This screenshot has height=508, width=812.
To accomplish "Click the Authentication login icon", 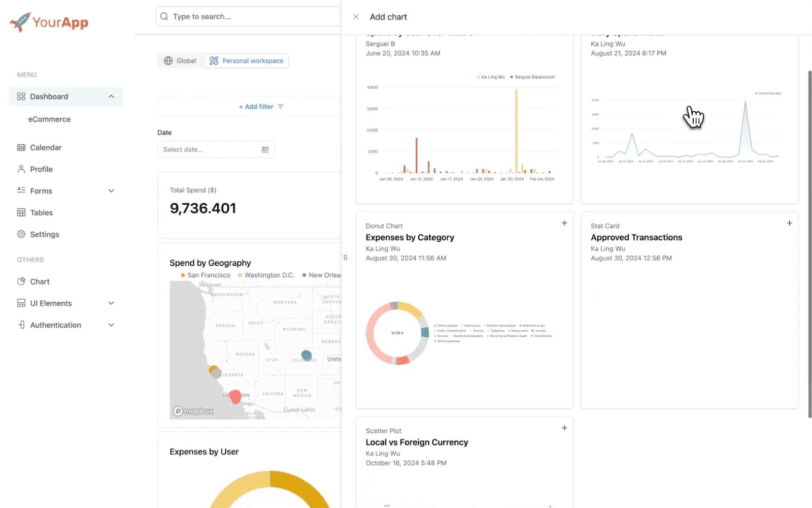I will pos(21,325).
